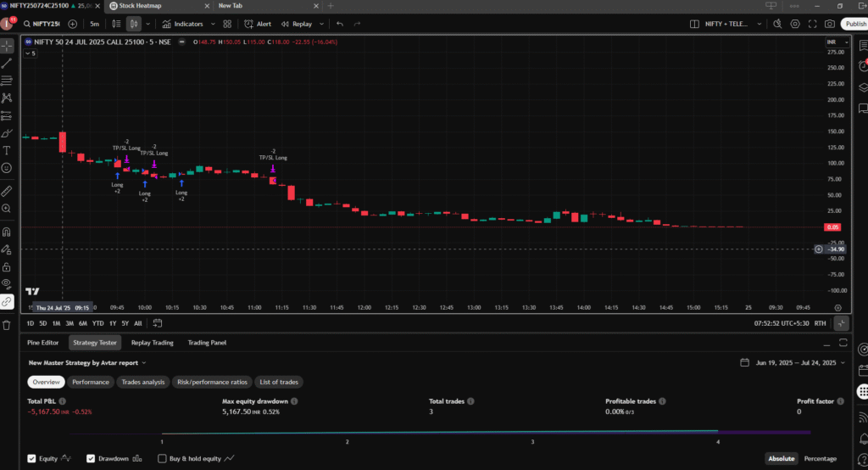Take a chart snapshot
This screenshot has width=868, height=470.
tap(830, 24)
